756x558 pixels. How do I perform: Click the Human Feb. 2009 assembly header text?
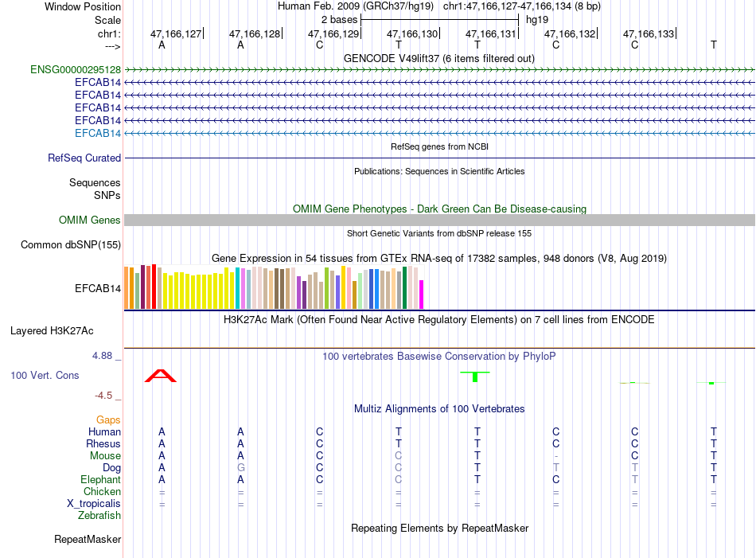click(356, 6)
